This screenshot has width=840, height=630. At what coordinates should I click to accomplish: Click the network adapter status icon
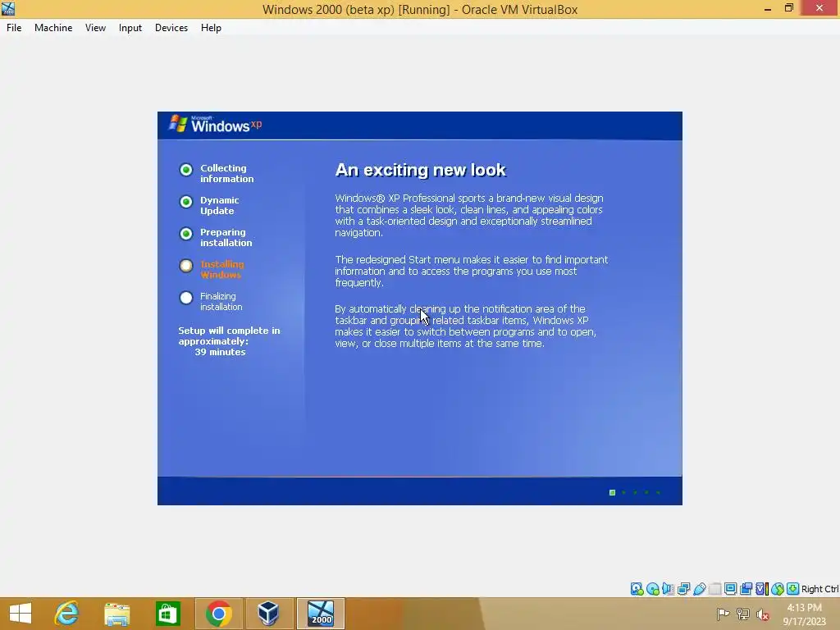[x=683, y=589]
